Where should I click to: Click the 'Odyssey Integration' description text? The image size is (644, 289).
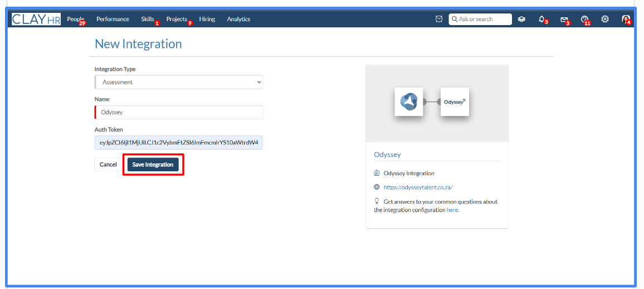click(x=409, y=173)
